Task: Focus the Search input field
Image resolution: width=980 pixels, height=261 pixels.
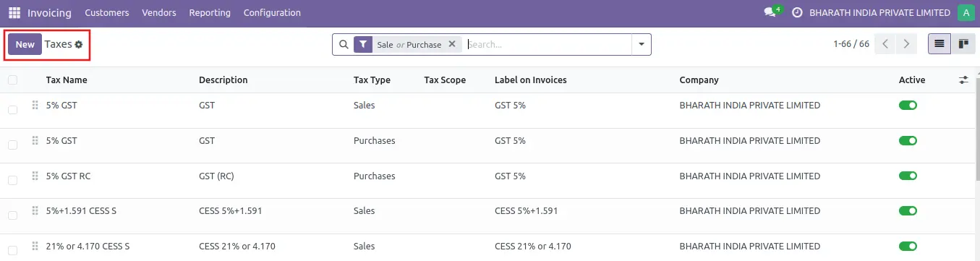Action: [548, 44]
